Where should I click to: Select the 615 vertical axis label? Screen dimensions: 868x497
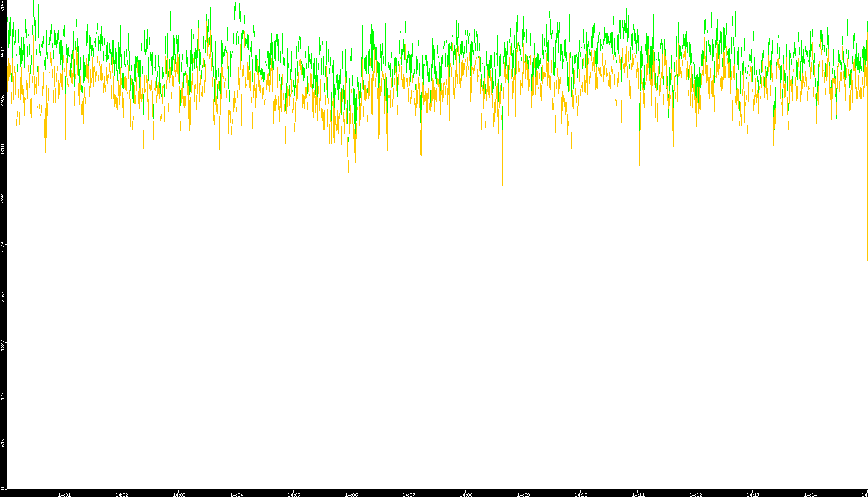3,443
